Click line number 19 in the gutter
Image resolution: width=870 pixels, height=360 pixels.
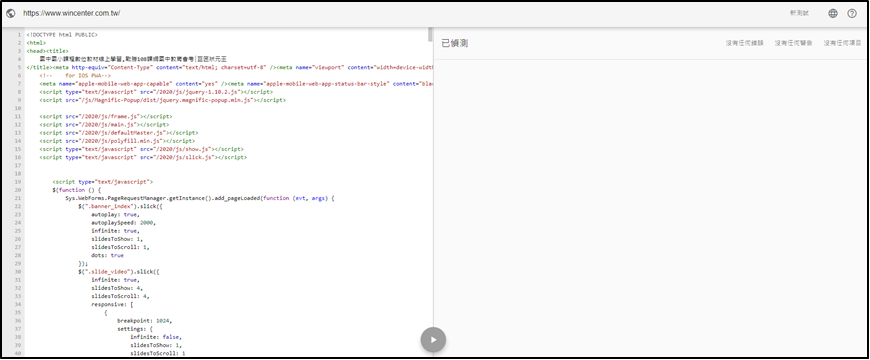click(18, 181)
